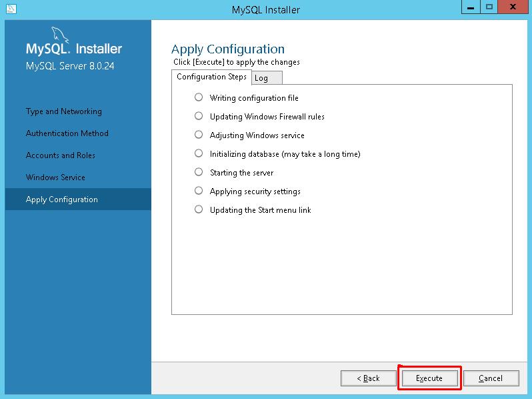
Task: Click the Execute button
Action: pos(429,378)
